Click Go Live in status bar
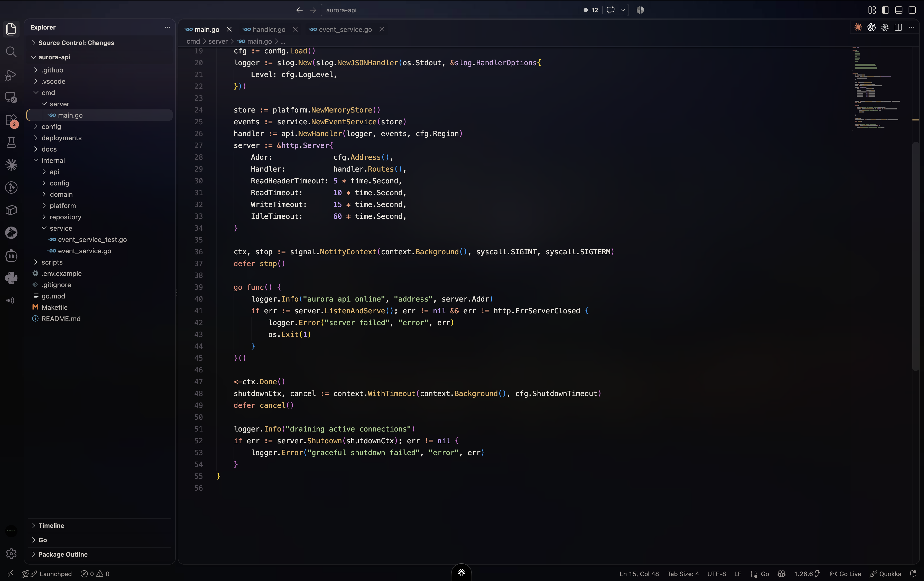This screenshot has width=924, height=581. tap(845, 574)
